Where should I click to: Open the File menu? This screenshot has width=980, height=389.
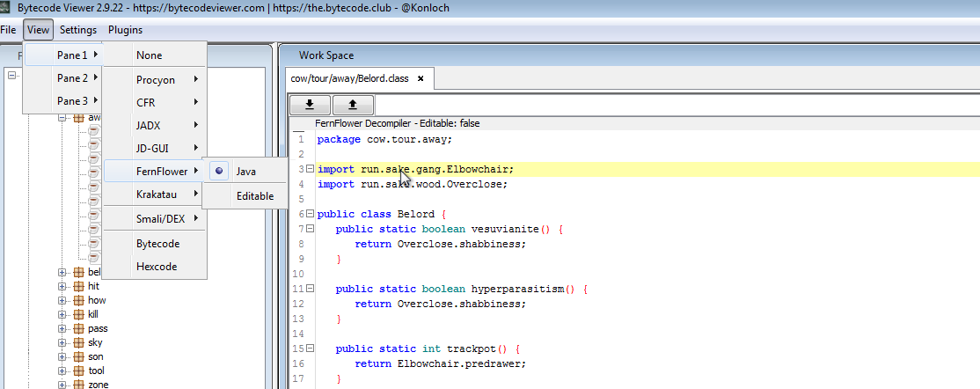pyautogui.click(x=8, y=29)
